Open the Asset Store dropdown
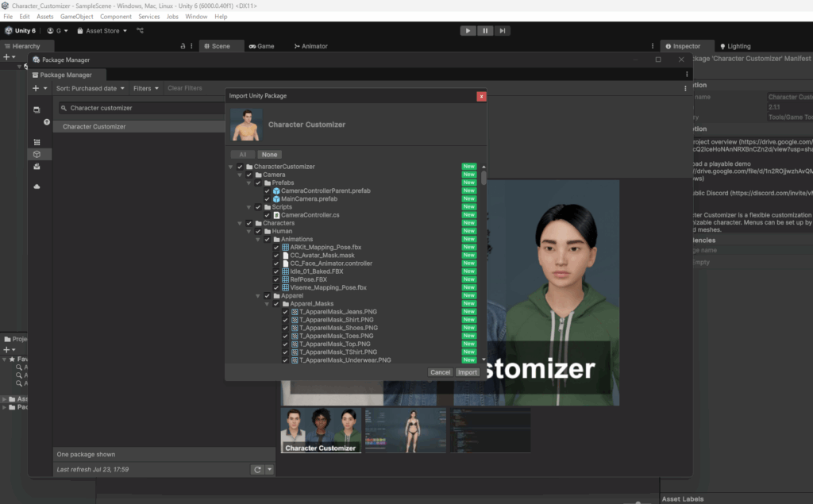 (x=102, y=31)
